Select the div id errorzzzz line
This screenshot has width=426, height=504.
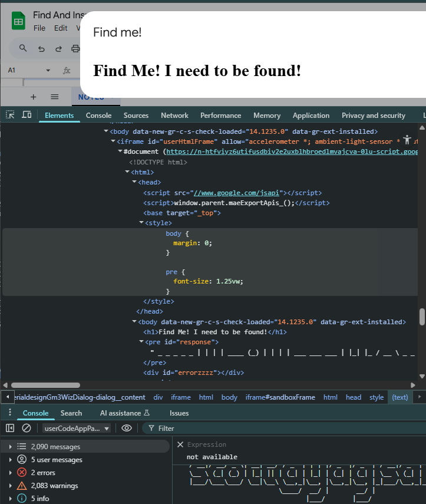point(194,373)
